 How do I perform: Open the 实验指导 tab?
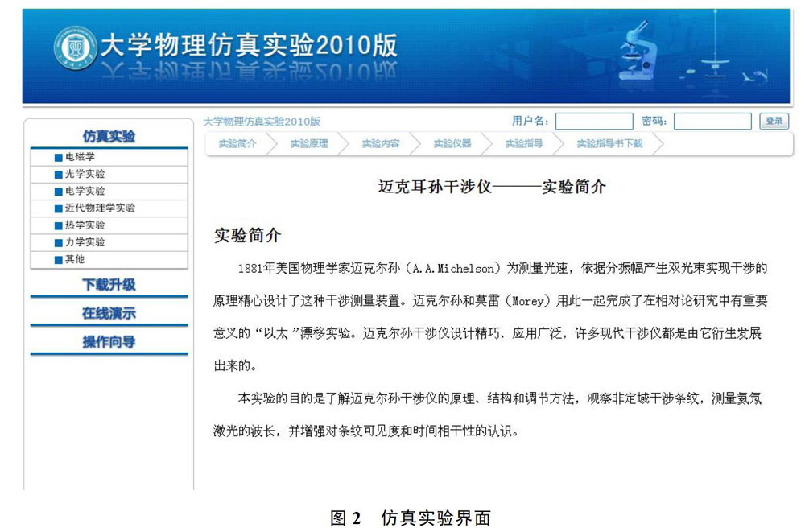click(524, 144)
